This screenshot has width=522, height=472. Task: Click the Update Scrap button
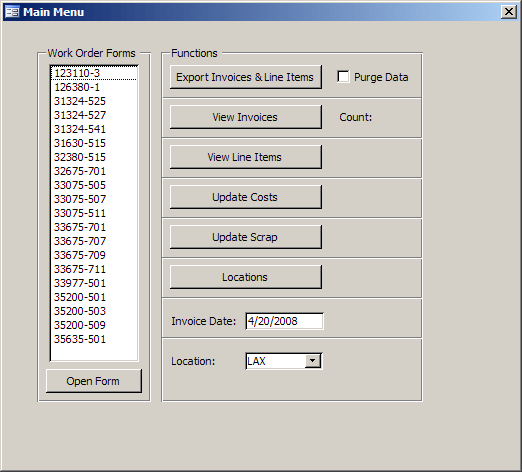click(246, 237)
